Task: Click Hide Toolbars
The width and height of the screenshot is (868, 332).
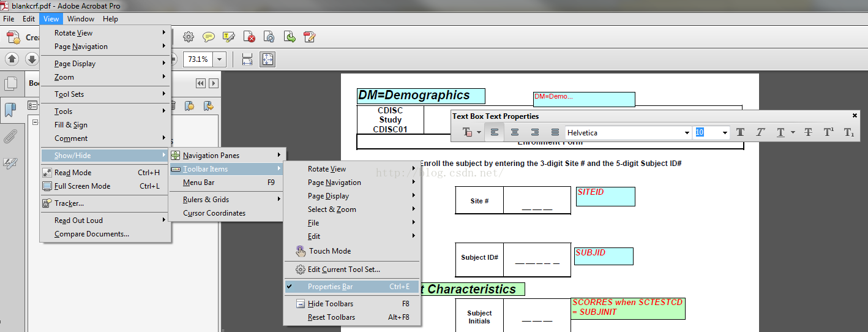Action: point(352,304)
